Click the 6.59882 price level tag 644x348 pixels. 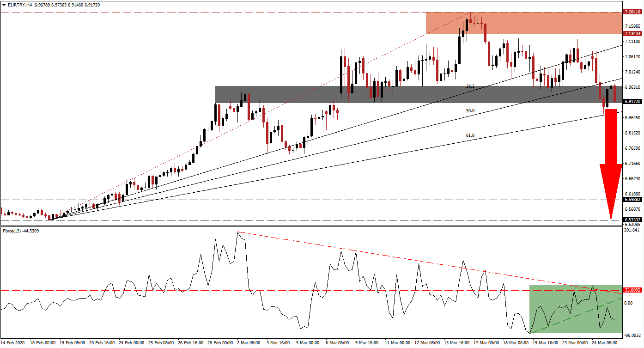[x=632, y=200]
